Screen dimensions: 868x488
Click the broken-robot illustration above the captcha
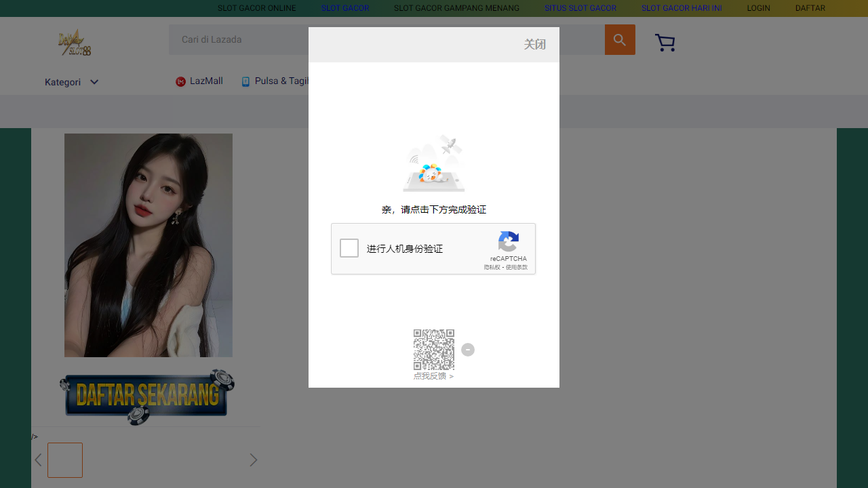click(x=433, y=163)
